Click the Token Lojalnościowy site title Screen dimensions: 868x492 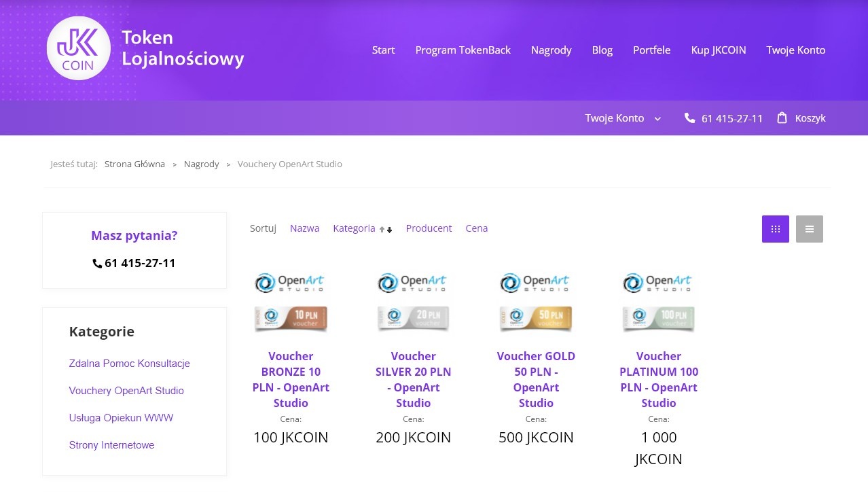tap(183, 48)
